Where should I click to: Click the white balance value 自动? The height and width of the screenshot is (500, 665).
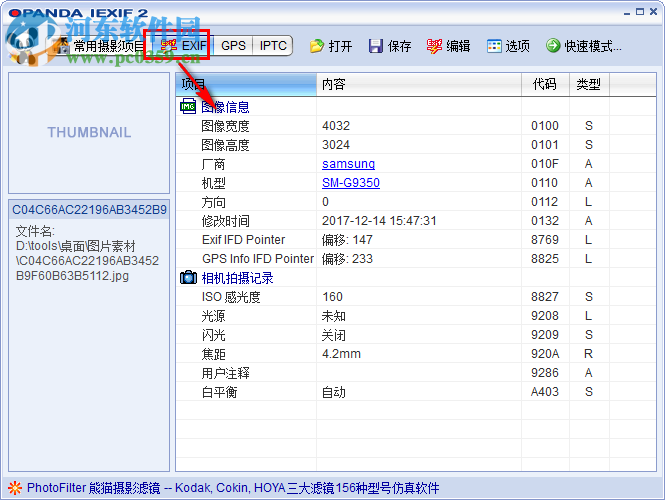click(x=333, y=392)
